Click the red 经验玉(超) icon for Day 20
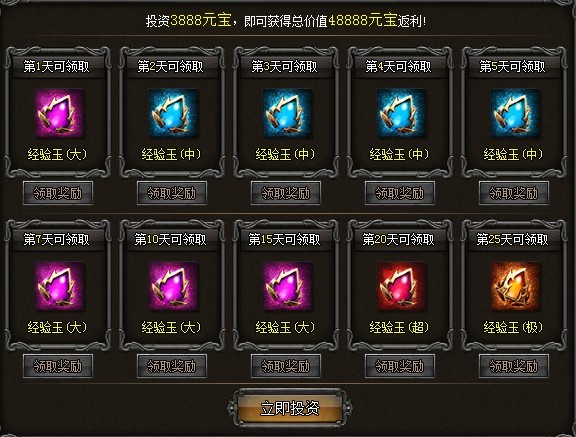This screenshot has height=437, width=576. click(401, 286)
